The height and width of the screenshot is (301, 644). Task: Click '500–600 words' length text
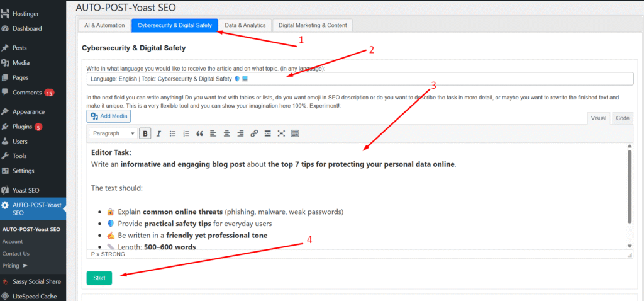point(170,247)
